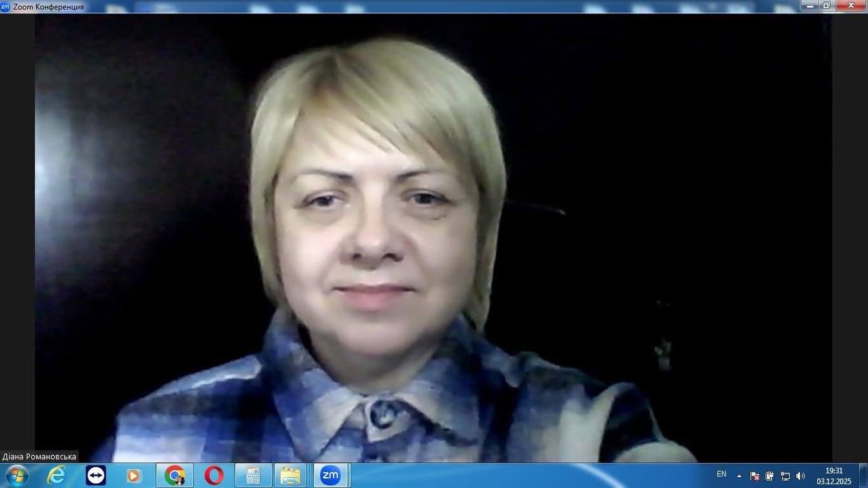Select the Zoom app taskbar button
The width and height of the screenshot is (868, 488).
pyautogui.click(x=330, y=476)
